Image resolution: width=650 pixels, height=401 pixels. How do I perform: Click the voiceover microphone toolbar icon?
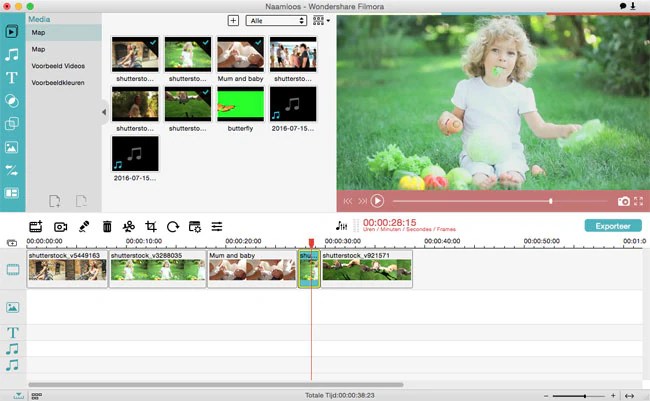click(x=84, y=226)
